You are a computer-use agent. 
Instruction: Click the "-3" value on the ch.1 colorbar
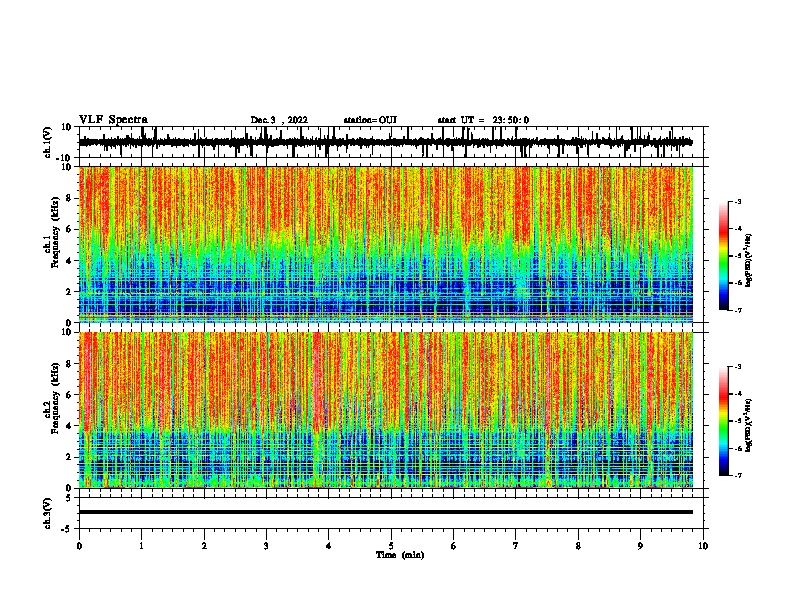pyautogui.click(x=738, y=201)
